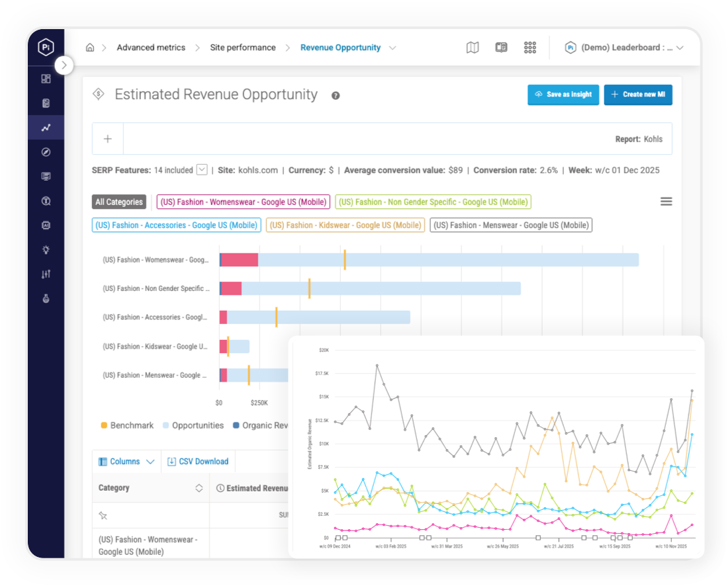
Task: Click Advanced metrics in the breadcrumb
Action: (150, 47)
